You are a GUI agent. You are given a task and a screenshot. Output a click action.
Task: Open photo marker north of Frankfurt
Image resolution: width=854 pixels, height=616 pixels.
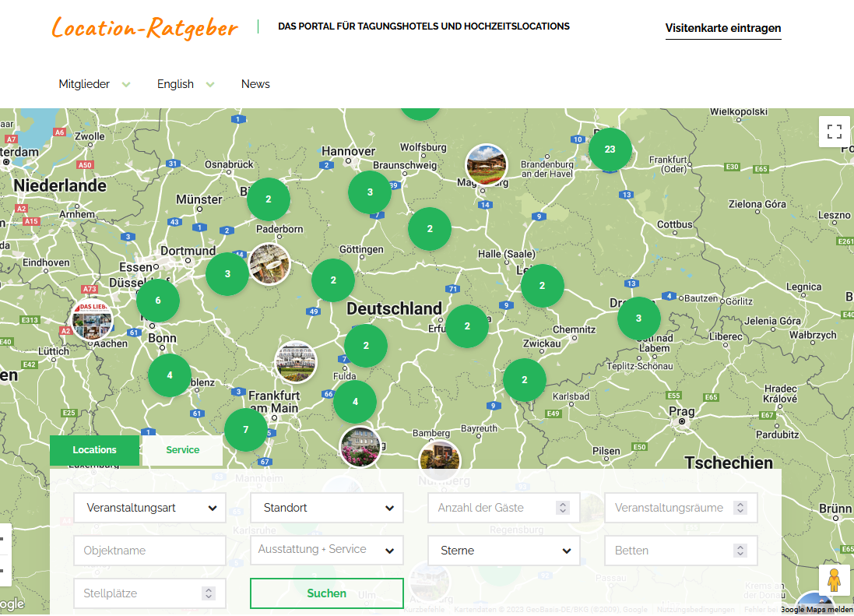(x=296, y=362)
